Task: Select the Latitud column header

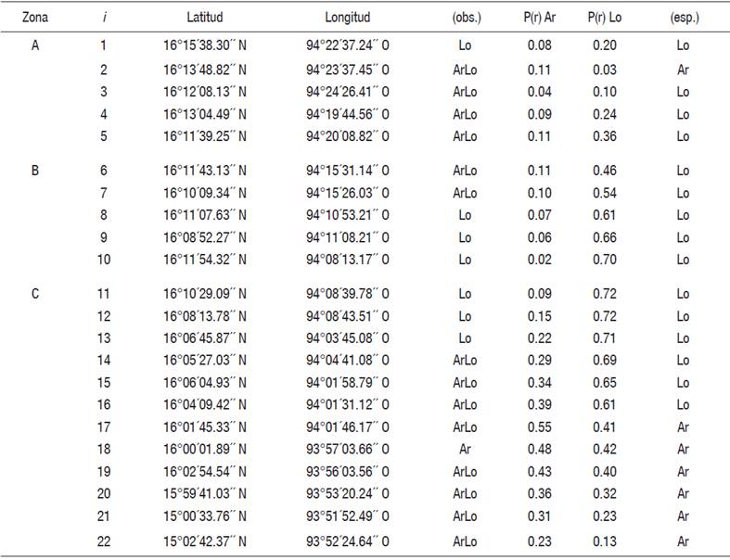Action: (203, 18)
